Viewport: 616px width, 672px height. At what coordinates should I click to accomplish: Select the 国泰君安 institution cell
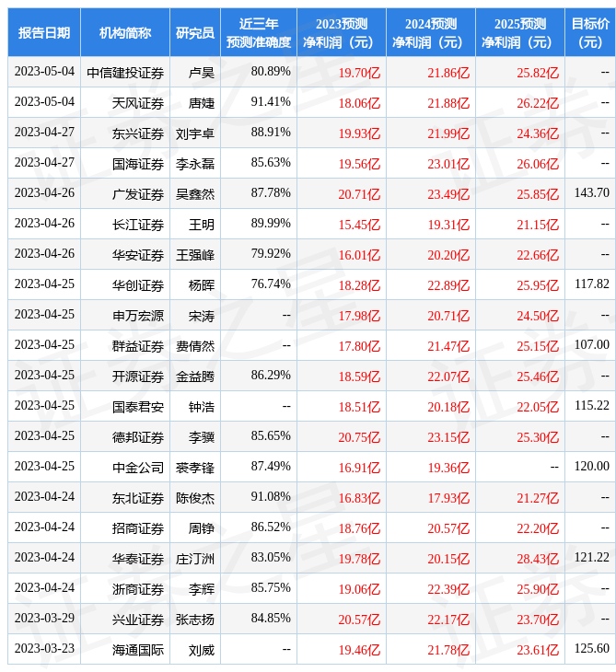click(x=138, y=406)
